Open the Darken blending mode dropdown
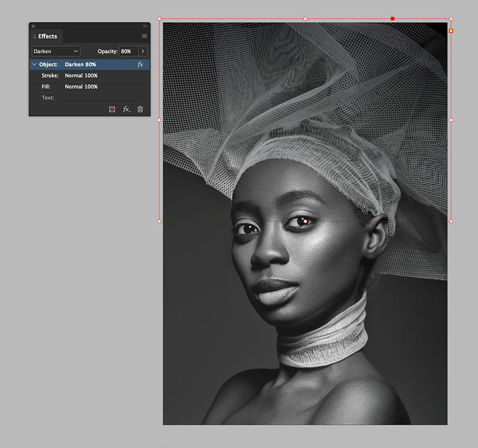Screen dimensions: 478x448 click(55, 51)
